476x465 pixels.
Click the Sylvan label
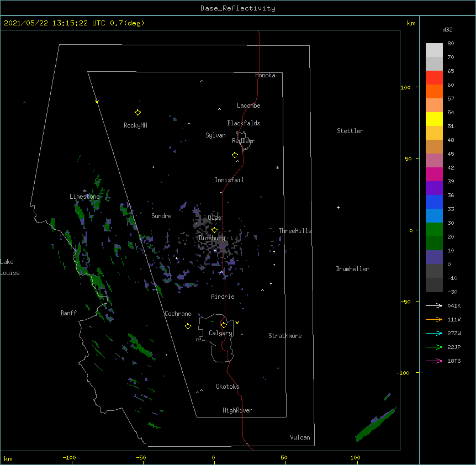click(215, 135)
